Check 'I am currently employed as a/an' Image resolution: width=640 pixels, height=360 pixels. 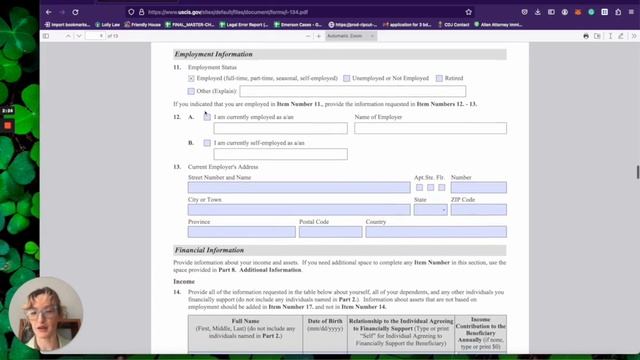(207, 117)
